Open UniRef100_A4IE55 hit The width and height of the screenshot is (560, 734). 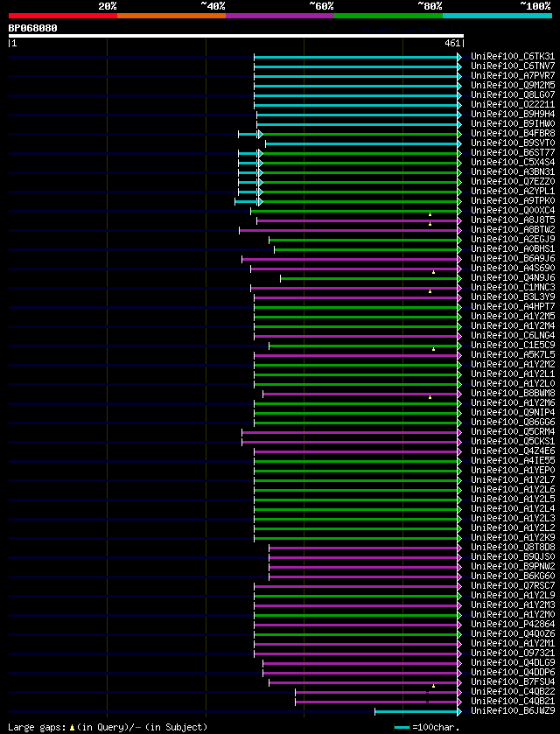[x=513, y=461]
